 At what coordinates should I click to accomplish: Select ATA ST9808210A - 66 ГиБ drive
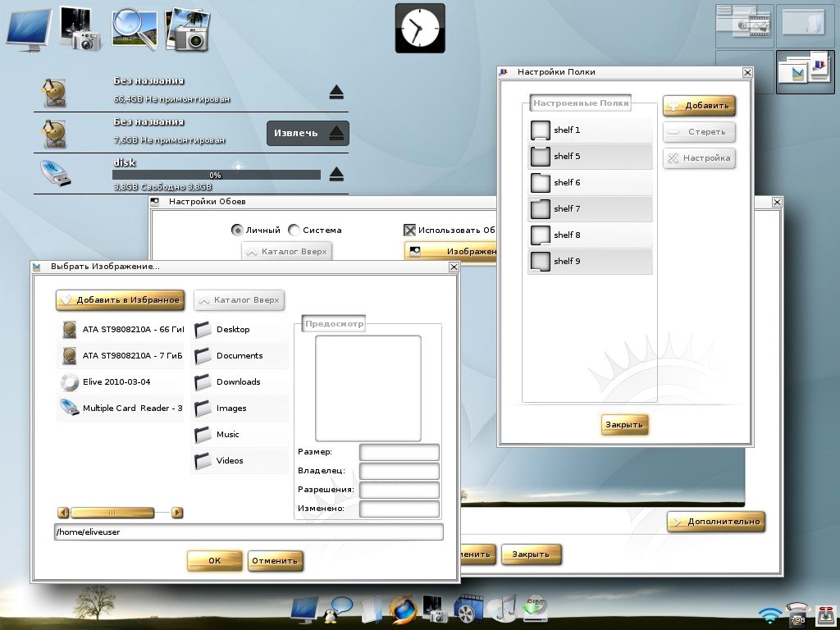[120, 330]
